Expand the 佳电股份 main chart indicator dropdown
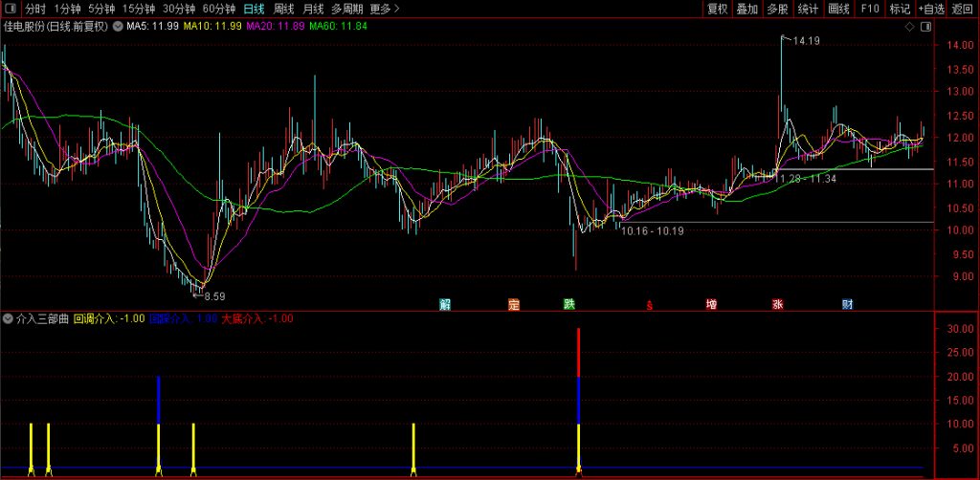 [118, 27]
